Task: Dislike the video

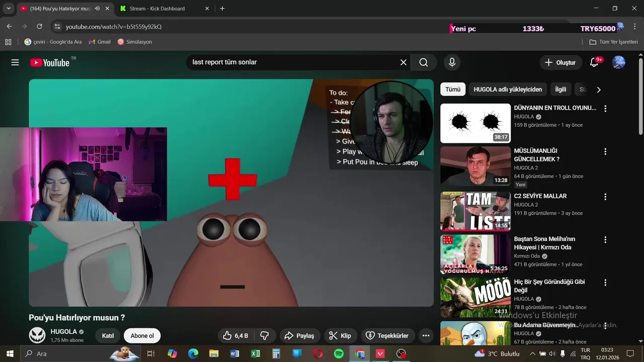Action: coord(265,335)
